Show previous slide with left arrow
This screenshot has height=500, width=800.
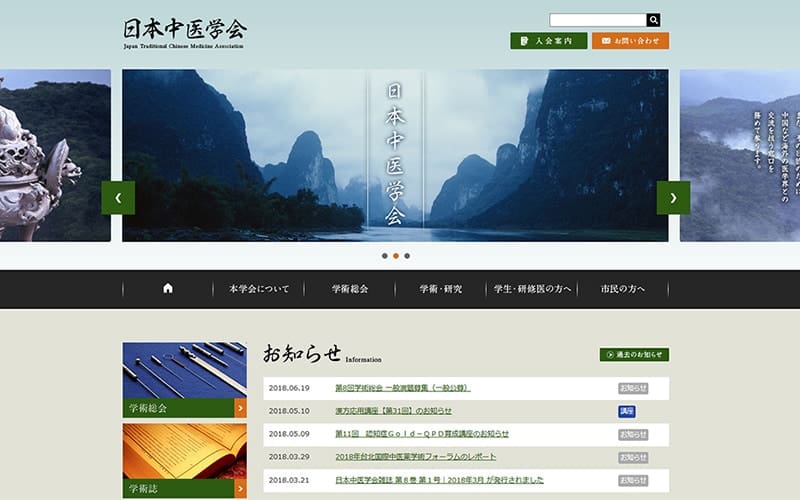[x=118, y=198]
